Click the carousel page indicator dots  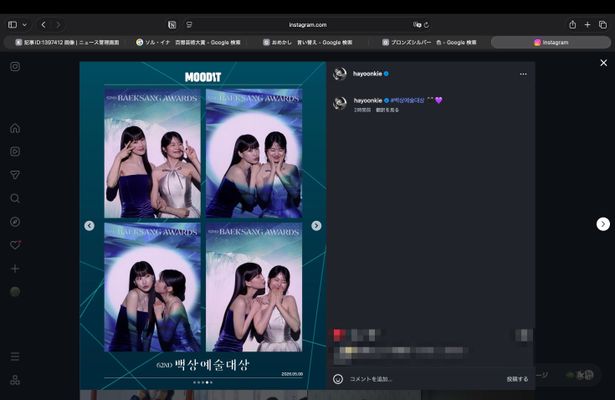pos(203,382)
